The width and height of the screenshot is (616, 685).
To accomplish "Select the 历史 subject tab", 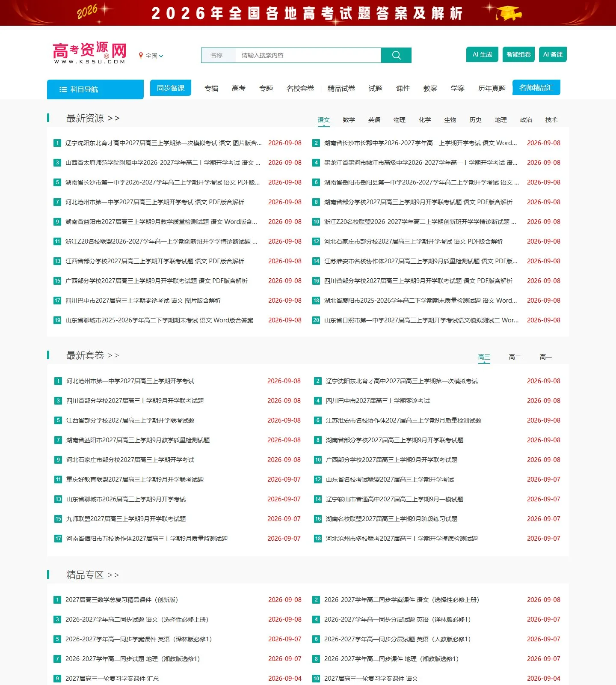I will tap(475, 120).
